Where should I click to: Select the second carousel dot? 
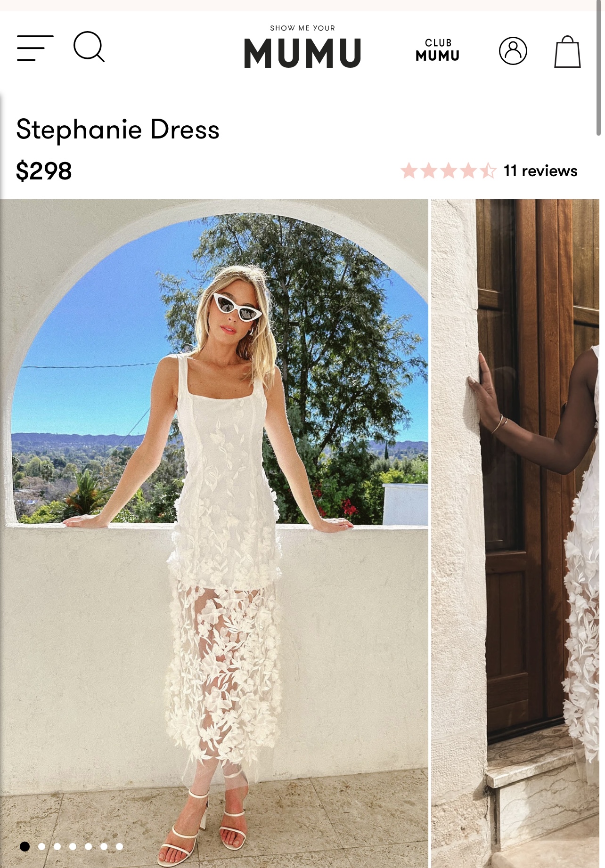(x=41, y=846)
